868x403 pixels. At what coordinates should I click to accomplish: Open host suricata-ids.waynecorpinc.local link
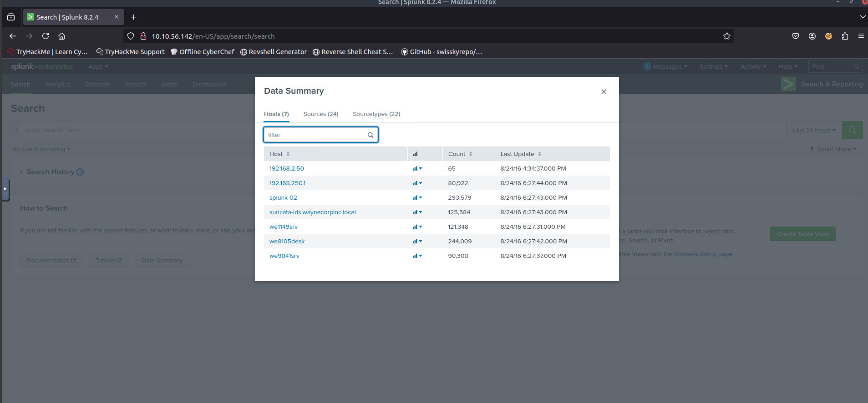pyautogui.click(x=313, y=212)
